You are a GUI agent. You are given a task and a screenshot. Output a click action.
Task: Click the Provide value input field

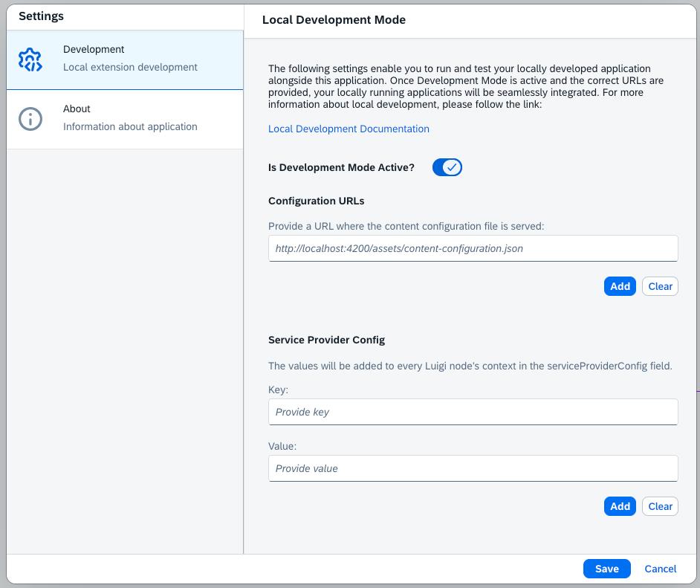click(x=473, y=468)
